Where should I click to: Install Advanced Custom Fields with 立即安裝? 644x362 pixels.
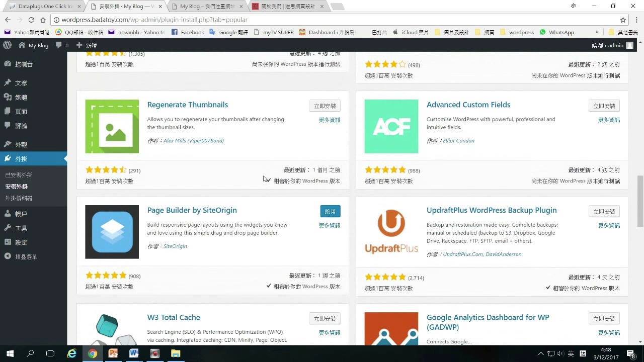pyautogui.click(x=604, y=106)
